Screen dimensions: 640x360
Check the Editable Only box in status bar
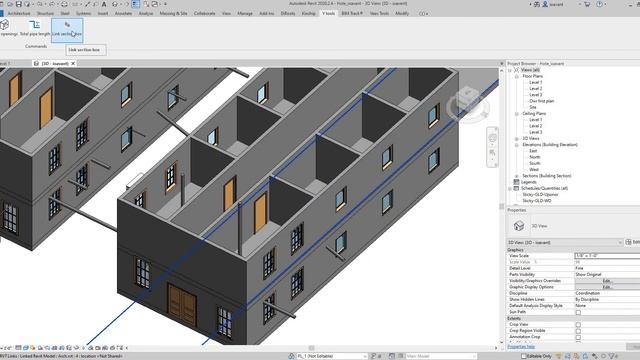524,356
